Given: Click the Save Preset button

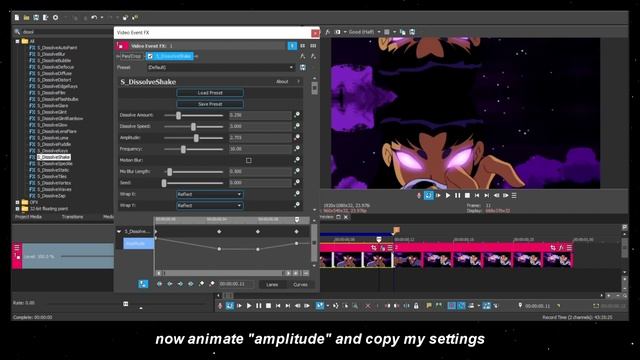Looking at the screenshot, I should [210, 104].
